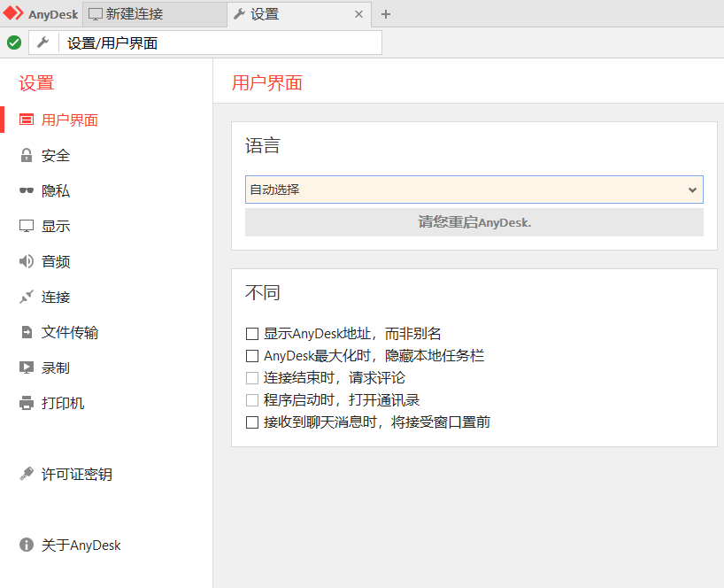Go to 显示 settings
This screenshot has width=724, height=588.
tap(56, 227)
